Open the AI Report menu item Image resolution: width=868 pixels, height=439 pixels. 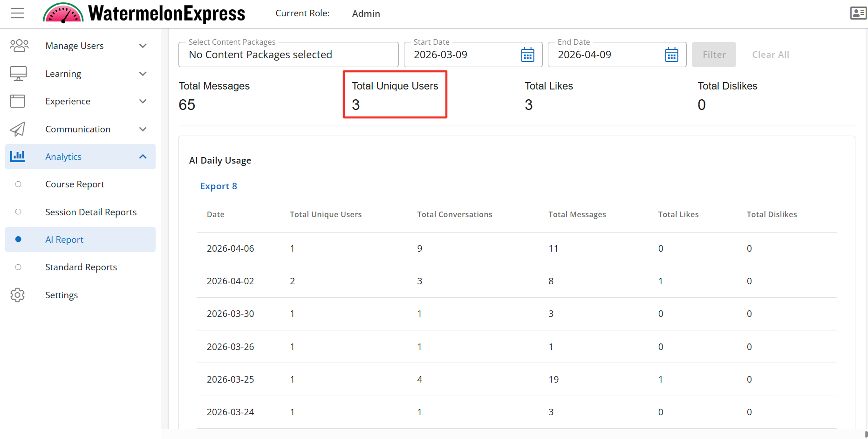[x=64, y=240]
